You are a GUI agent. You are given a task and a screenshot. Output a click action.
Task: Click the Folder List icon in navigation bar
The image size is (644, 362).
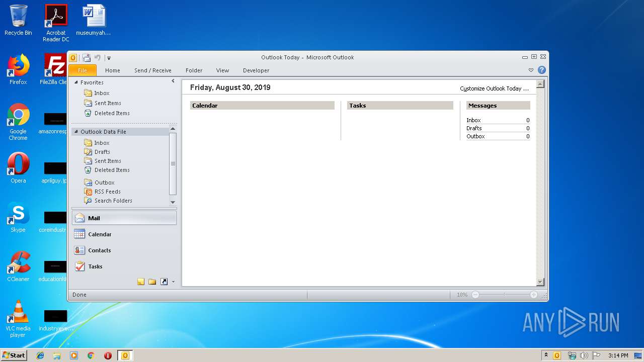tap(152, 282)
